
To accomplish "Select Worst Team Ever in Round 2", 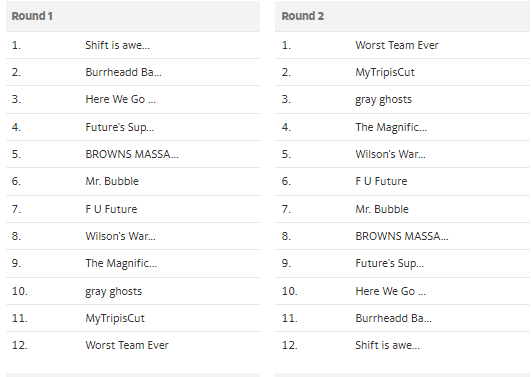I will click(397, 45).
